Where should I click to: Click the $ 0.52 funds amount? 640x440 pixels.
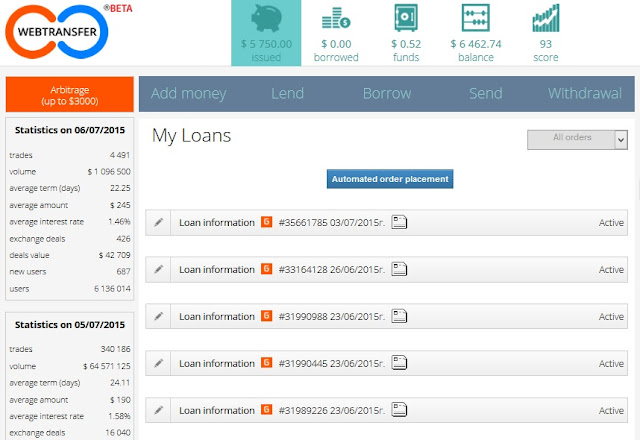[406, 44]
